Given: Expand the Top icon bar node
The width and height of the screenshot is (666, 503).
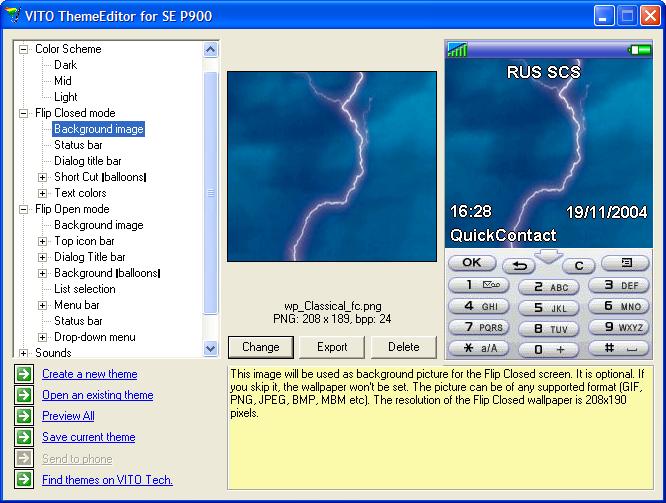Looking at the screenshot, I should 42,241.
